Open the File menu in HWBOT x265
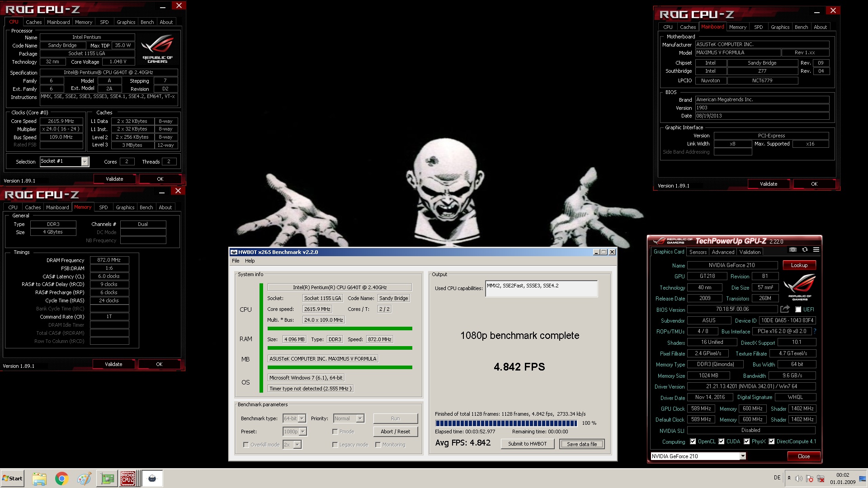 tap(236, 261)
